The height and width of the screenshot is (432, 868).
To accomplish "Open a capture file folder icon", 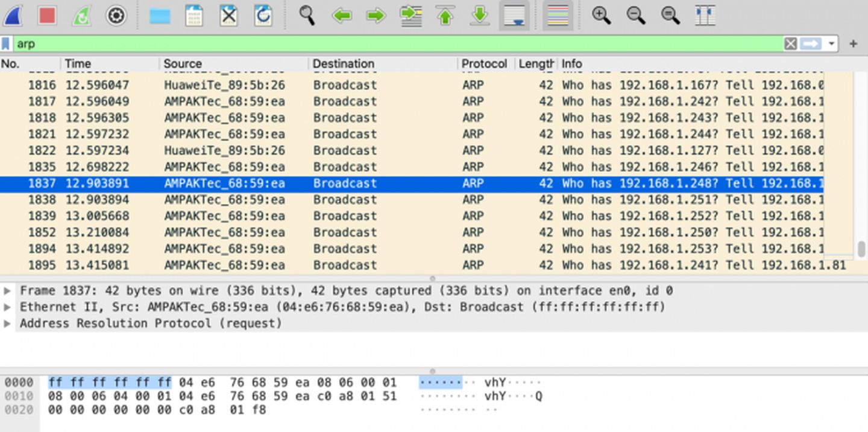I will pyautogui.click(x=160, y=16).
